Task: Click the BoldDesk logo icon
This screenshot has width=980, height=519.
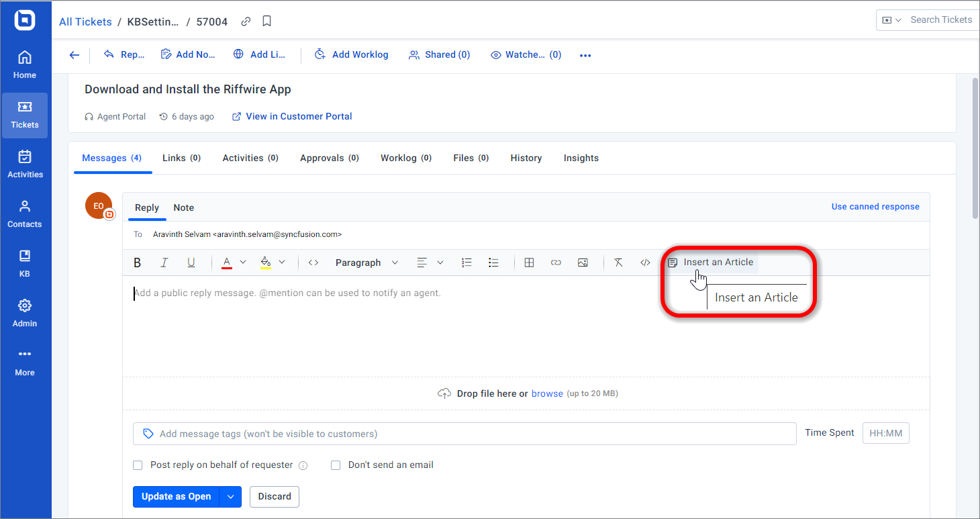Action: (x=25, y=20)
